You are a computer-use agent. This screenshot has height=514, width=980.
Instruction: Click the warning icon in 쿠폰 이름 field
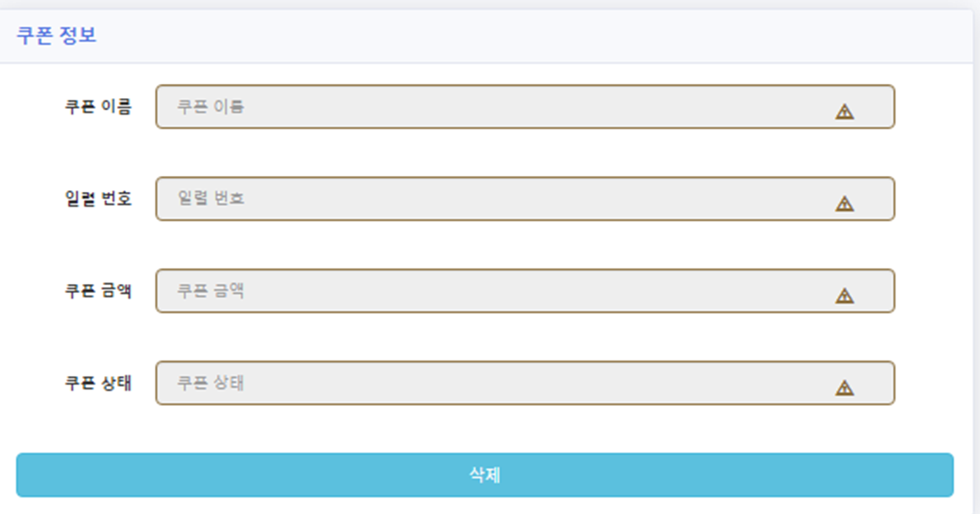tap(845, 112)
